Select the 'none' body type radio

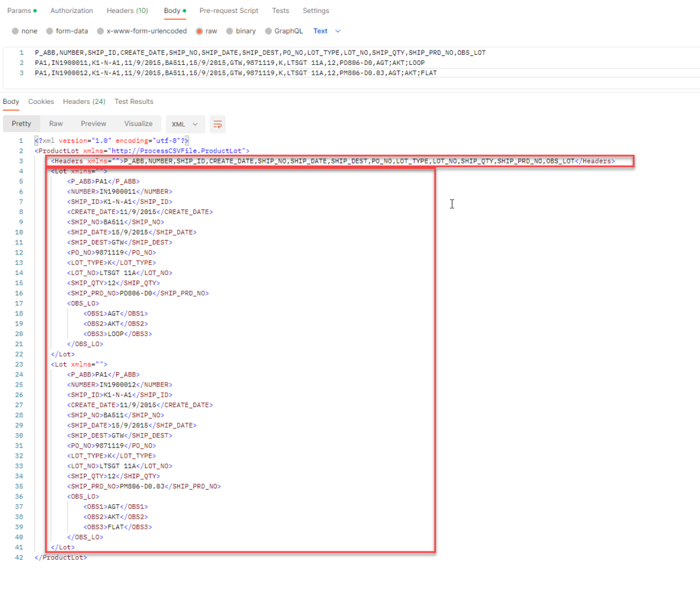tap(16, 31)
